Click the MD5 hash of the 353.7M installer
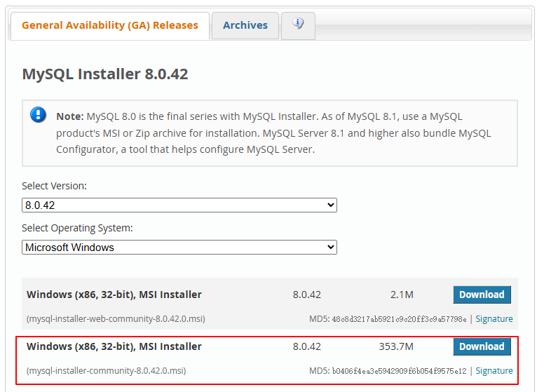The image size is (544, 392). (x=399, y=371)
